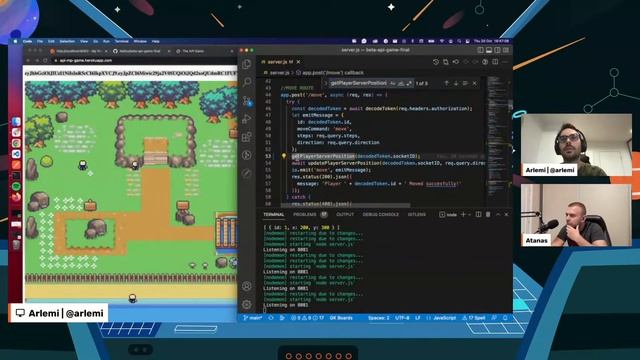Click the lightbulb code action on line 53
The width and height of the screenshot is (640, 360).
(x=284, y=156)
